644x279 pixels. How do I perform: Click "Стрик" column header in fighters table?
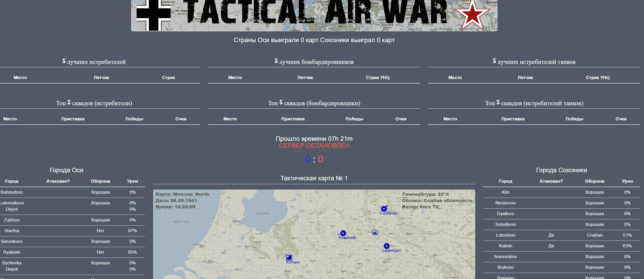(169, 77)
